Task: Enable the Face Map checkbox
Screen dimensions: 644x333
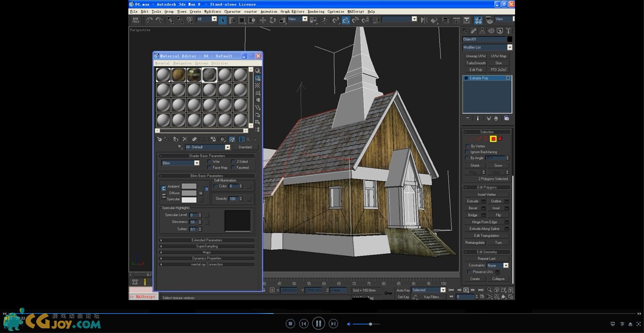Action: (x=210, y=168)
